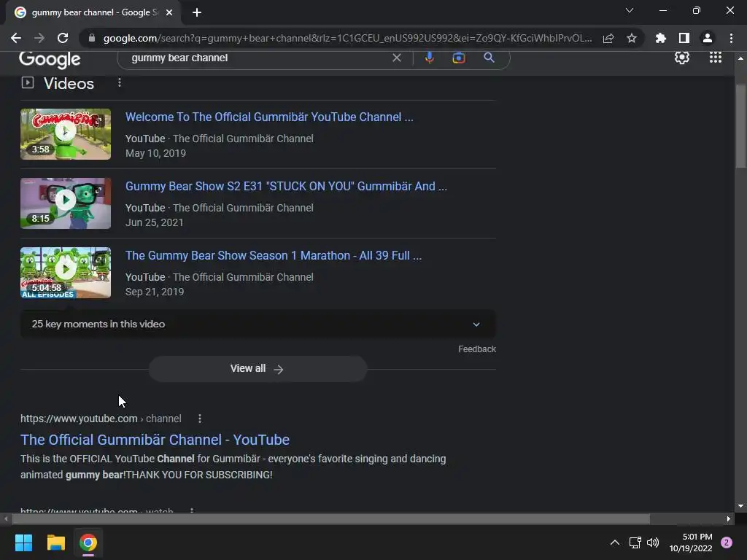The image size is (747, 560).
Task: Open network status in tray
Action: point(635,542)
